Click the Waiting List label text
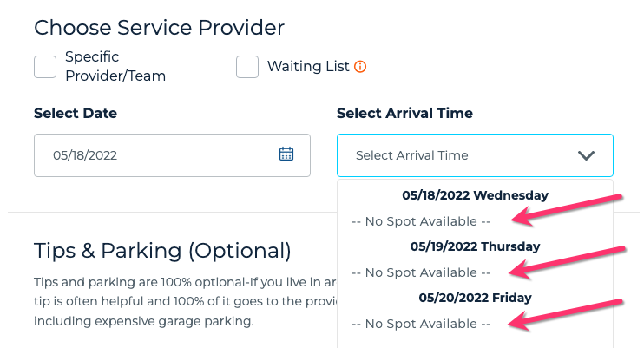Viewport: 644px width, 348px height. click(x=308, y=67)
